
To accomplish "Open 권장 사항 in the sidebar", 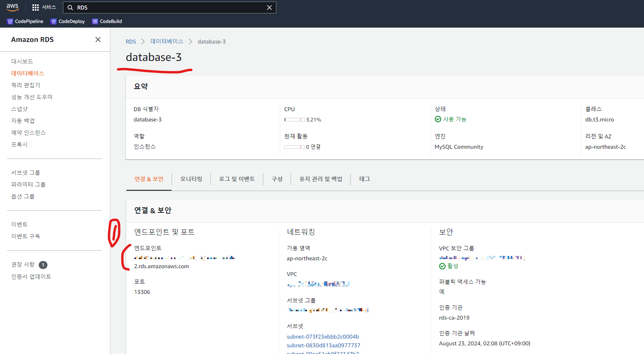I will click(x=23, y=264).
